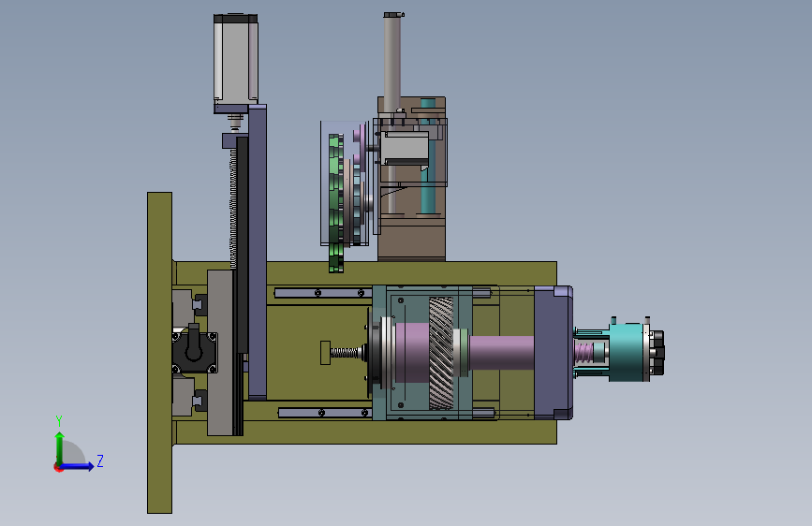The width and height of the screenshot is (812, 526).
Task: Click the green Y axis arrow of triad
Action: click(60, 447)
